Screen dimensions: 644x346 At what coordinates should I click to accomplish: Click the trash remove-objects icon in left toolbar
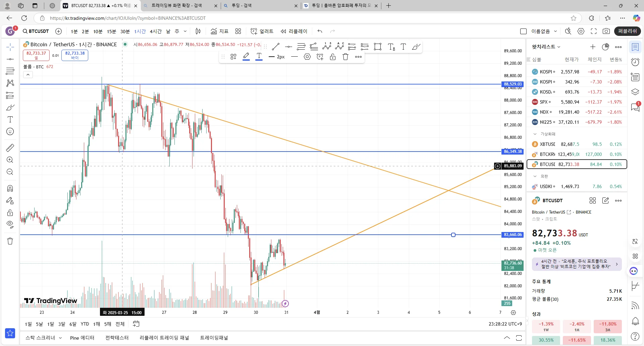tap(10, 241)
